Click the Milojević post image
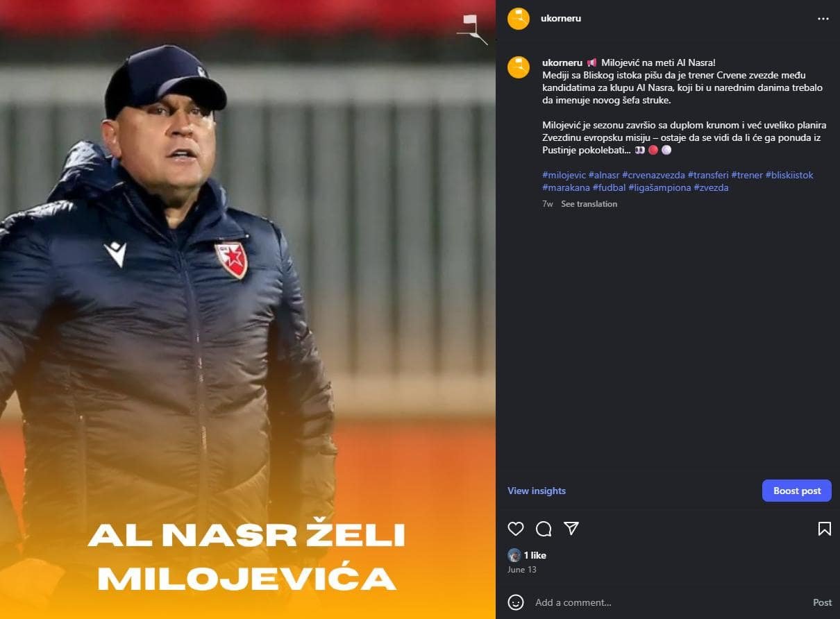Image resolution: width=840 pixels, height=619 pixels. click(x=248, y=309)
